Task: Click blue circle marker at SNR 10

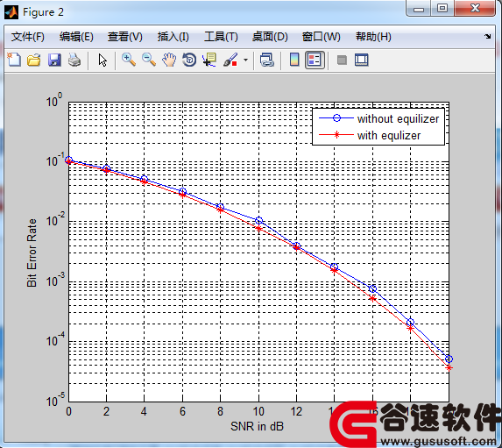Action: 259,220
